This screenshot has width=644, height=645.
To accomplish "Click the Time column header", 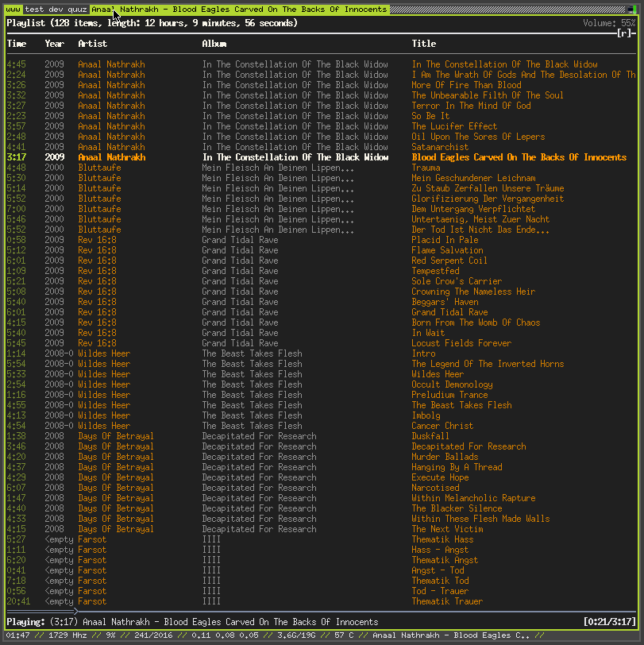I will coord(17,44).
